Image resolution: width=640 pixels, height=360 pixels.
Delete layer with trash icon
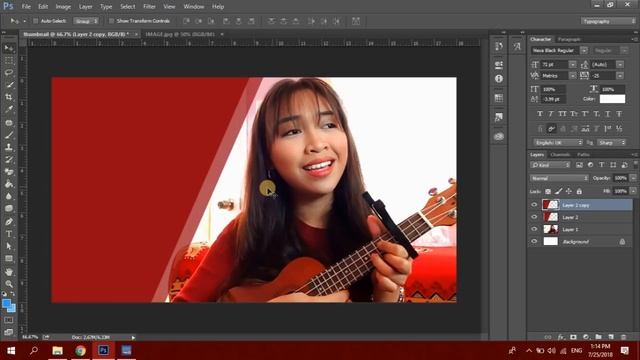pyautogui.click(x=623, y=337)
